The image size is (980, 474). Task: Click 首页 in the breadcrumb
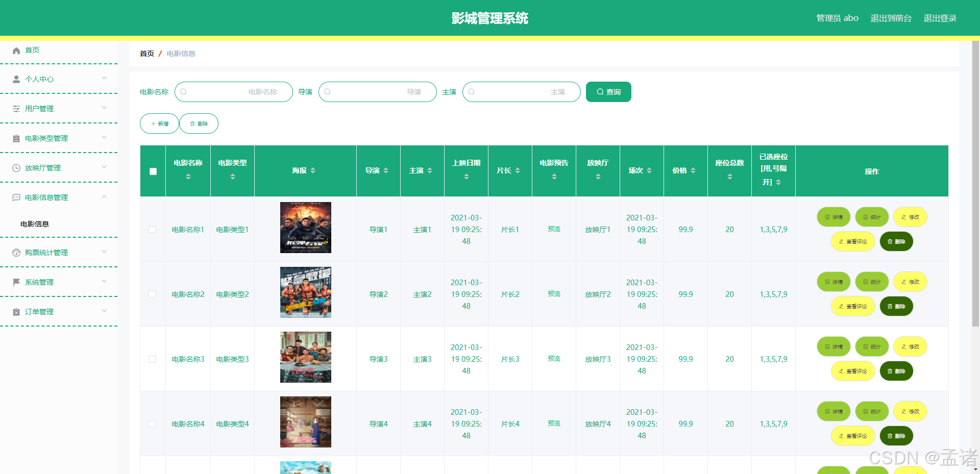point(147,54)
